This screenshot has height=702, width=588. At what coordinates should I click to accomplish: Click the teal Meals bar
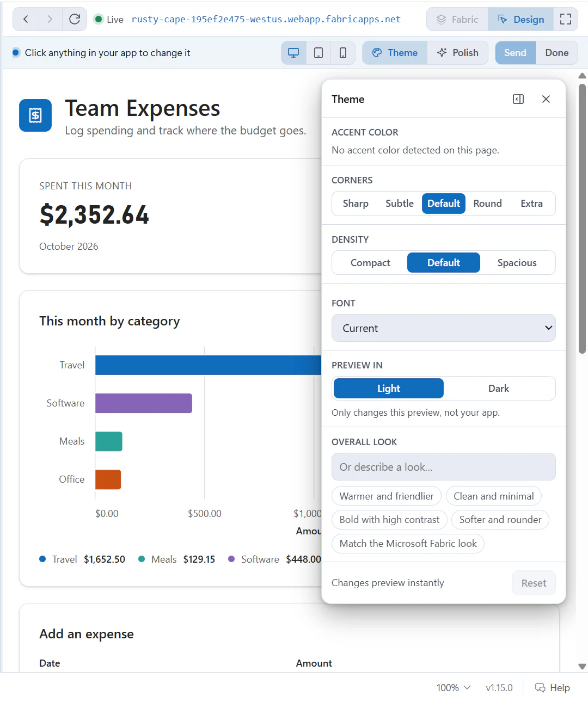point(109,441)
